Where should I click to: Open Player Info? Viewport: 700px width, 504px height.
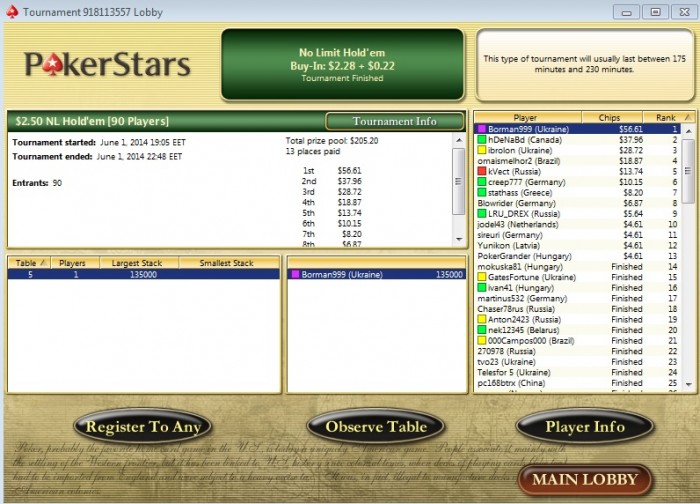coord(585,427)
